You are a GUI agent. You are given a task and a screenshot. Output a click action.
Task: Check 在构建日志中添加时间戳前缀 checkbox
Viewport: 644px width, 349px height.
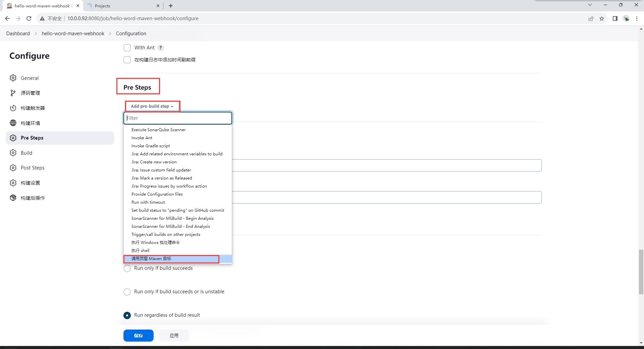[127, 60]
